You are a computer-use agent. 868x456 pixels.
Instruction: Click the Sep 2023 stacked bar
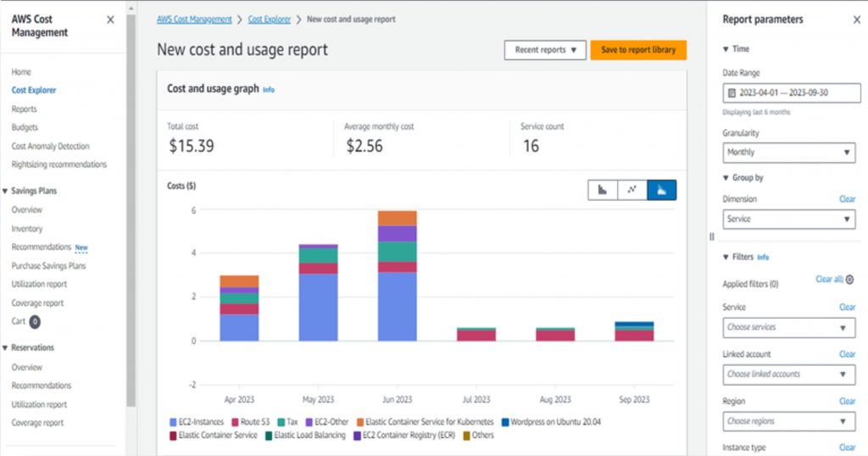point(634,331)
